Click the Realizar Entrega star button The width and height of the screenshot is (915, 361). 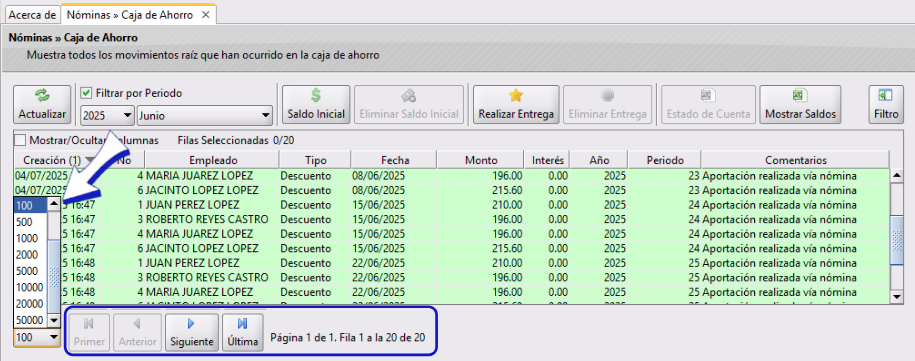(x=516, y=104)
